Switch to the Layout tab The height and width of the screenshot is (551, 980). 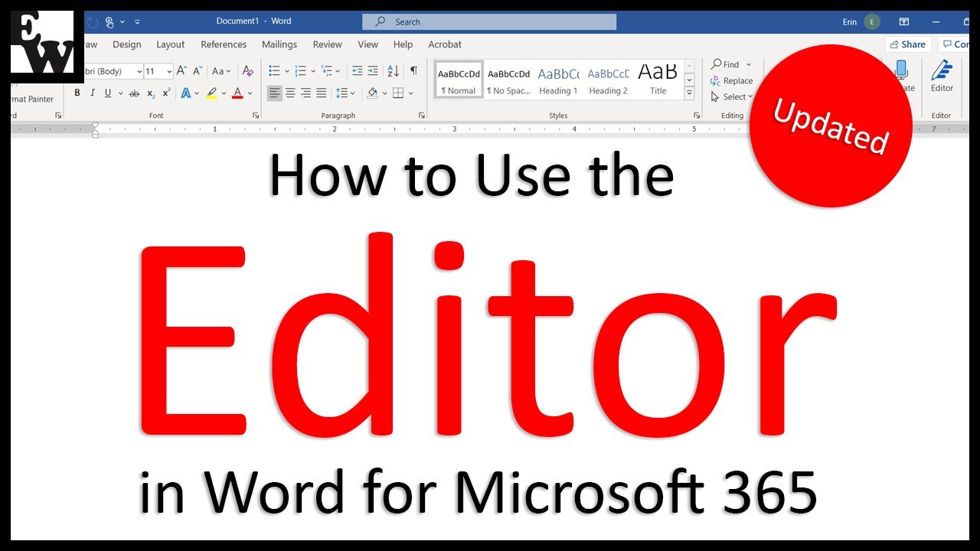point(171,44)
